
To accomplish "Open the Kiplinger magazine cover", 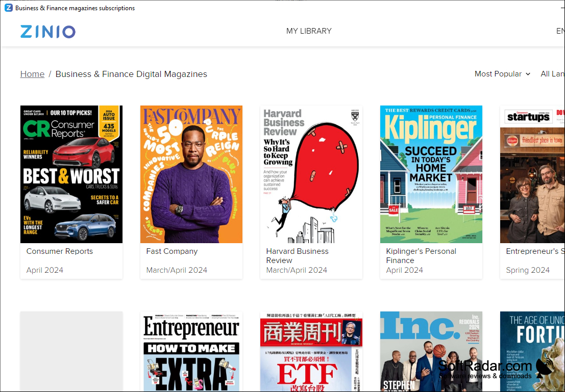I will pyautogui.click(x=431, y=174).
